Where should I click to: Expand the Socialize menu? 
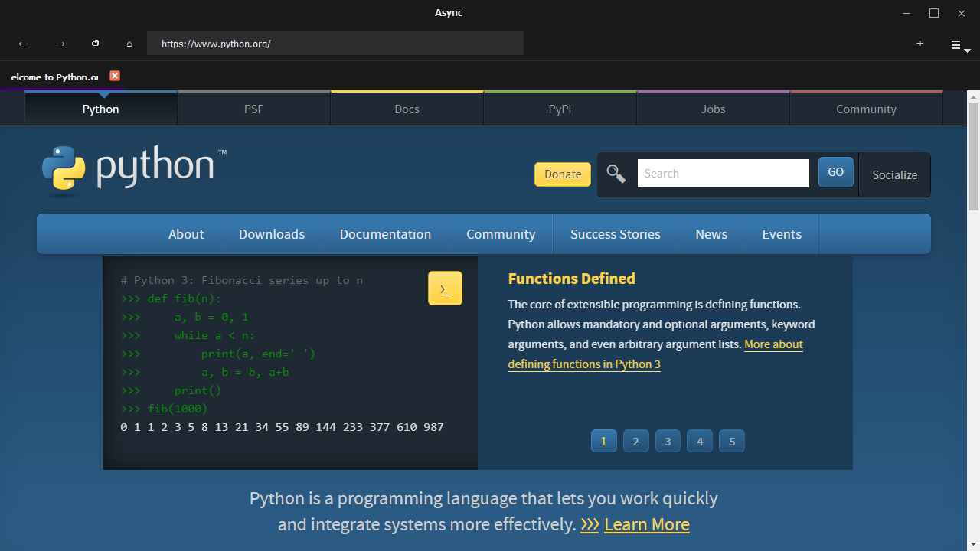tap(894, 174)
